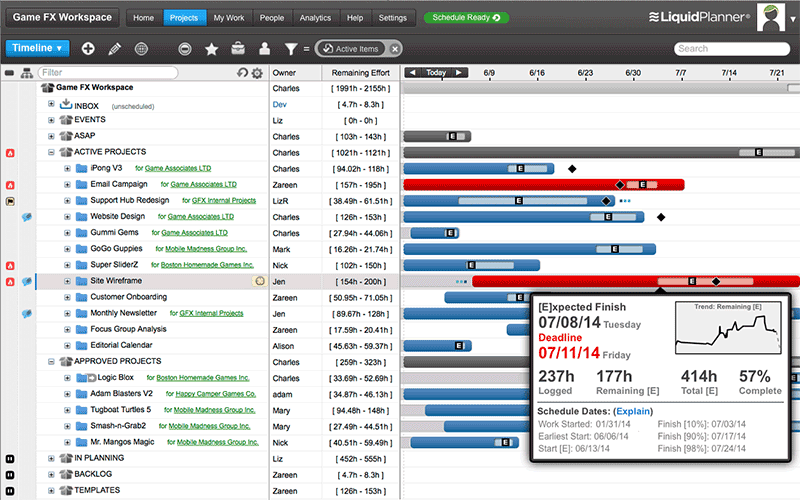Viewport: 800px width, 500px height.
Task: Click the red alert icon on ACTIVE PROJECTS row
Action: click(x=10, y=153)
